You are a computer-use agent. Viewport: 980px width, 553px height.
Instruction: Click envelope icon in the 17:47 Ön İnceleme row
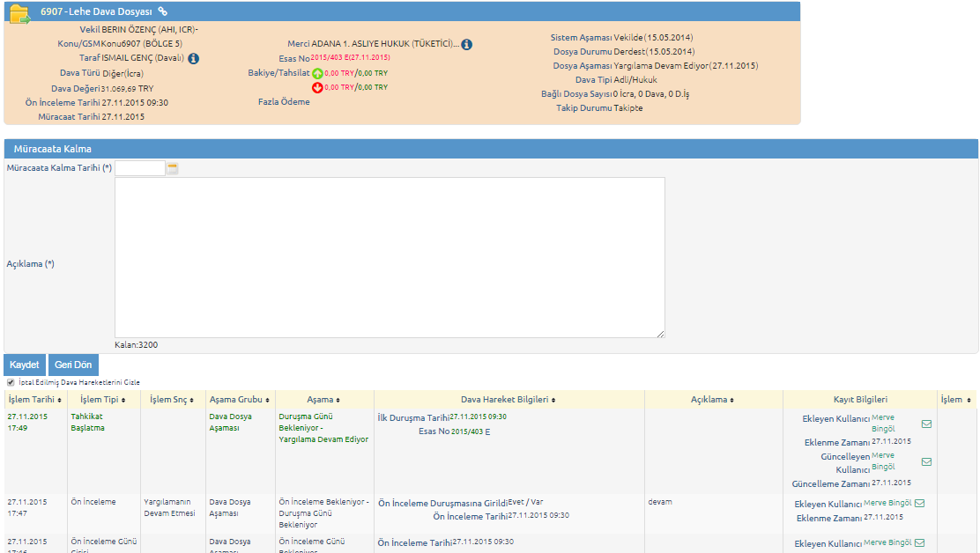tap(919, 503)
